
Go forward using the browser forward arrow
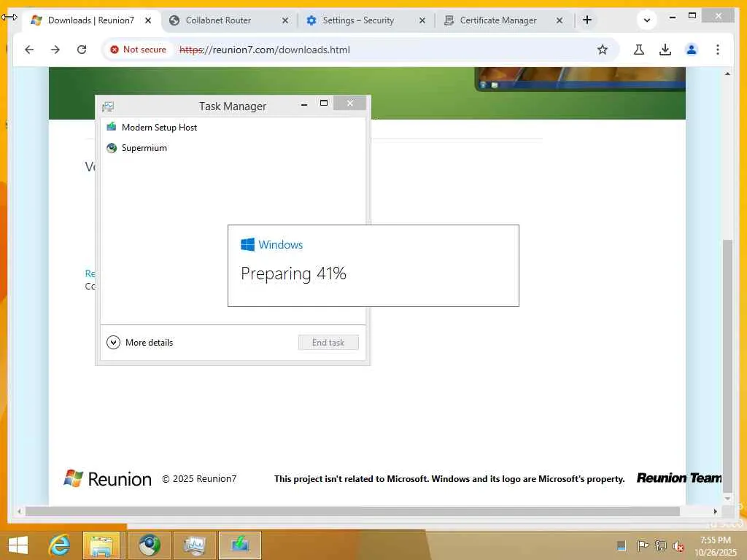(55, 50)
